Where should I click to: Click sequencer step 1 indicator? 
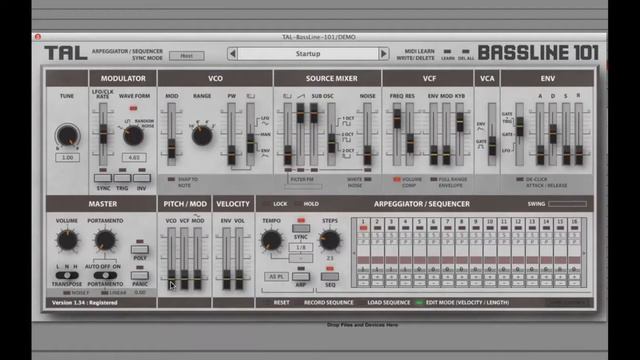point(363,228)
